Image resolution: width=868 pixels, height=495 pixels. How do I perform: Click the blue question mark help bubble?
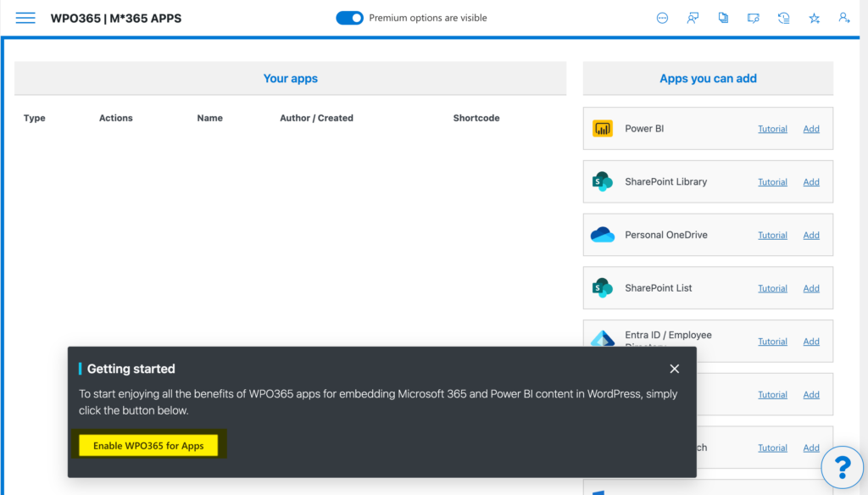tap(842, 467)
